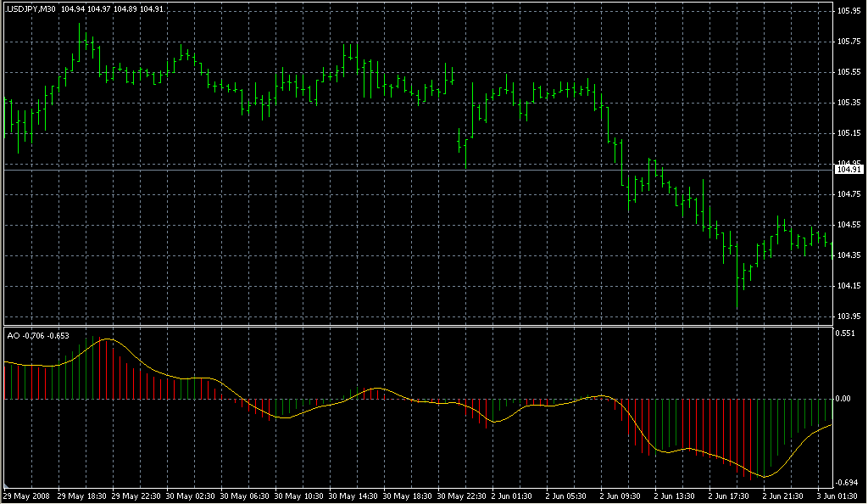Click the 103.95 price axis label

(848, 316)
